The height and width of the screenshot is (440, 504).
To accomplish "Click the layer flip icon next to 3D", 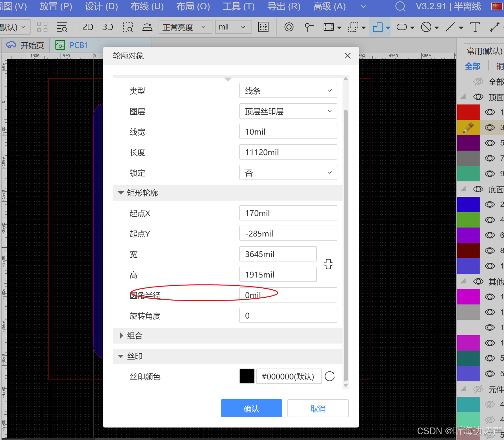I will coord(147,27).
